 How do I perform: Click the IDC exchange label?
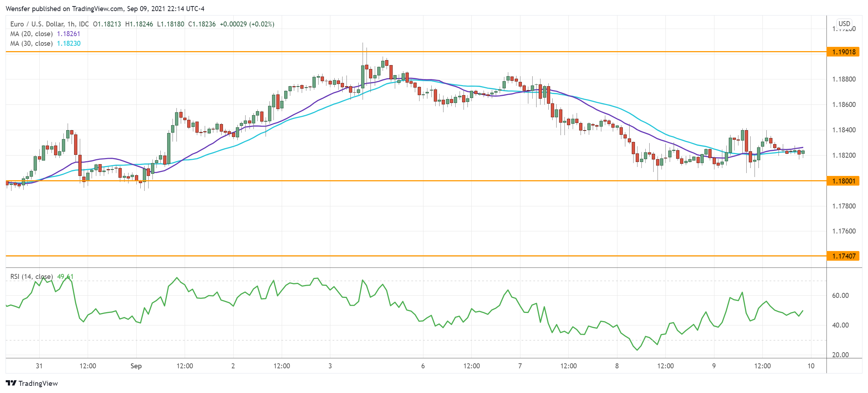click(84, 24)
